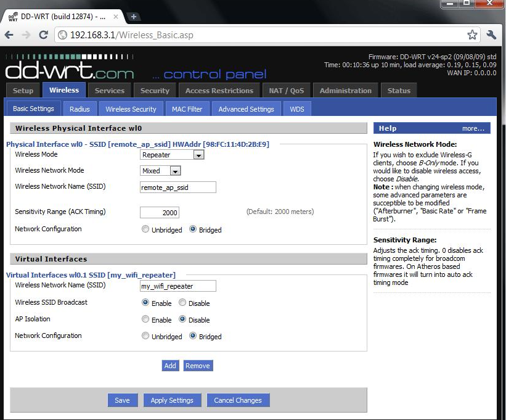Click the DD-WRT favicon on the tab
506x420 pixels.
tap(13, 17)
